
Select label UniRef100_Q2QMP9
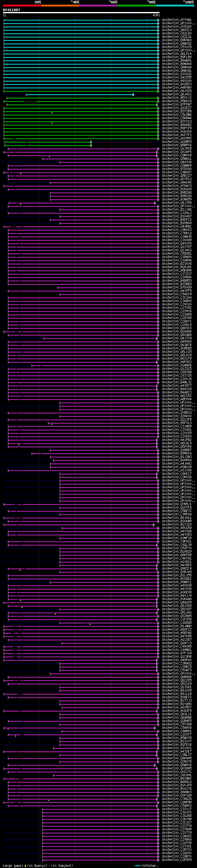coord(177,142)
